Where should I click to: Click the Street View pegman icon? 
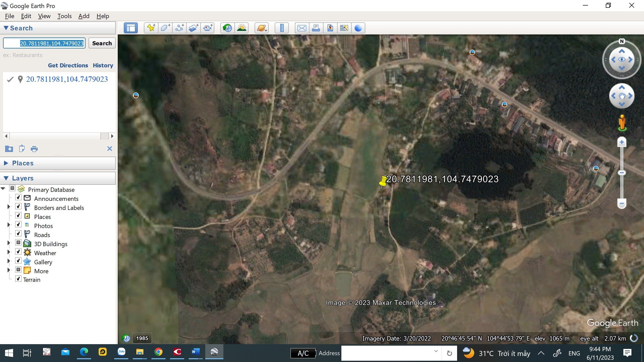coord(622,123)
